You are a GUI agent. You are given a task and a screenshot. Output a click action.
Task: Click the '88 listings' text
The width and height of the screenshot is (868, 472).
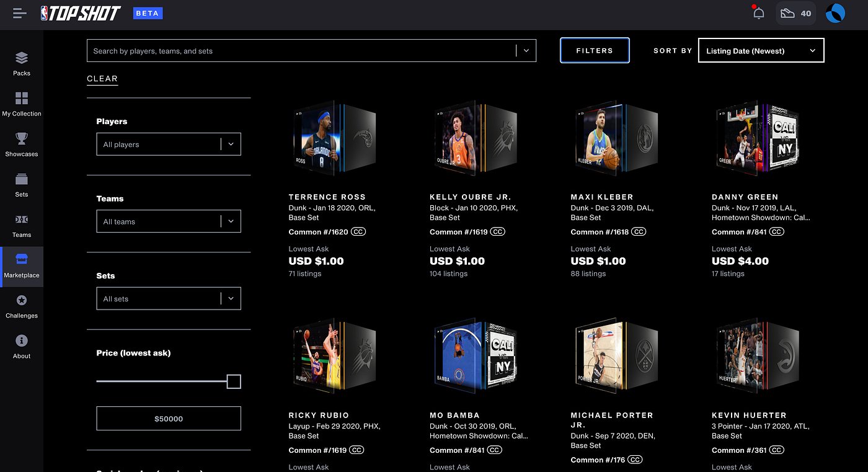[x=588, y=274]
